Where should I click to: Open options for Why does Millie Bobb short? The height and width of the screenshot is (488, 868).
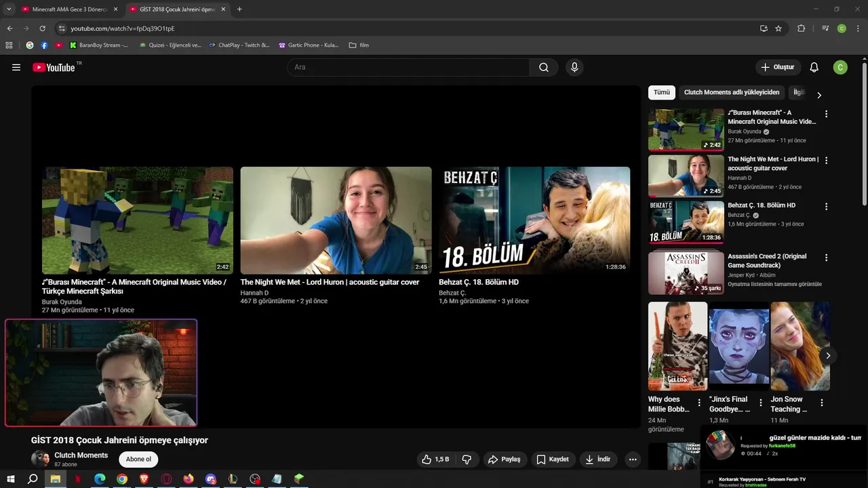[699, 403]
